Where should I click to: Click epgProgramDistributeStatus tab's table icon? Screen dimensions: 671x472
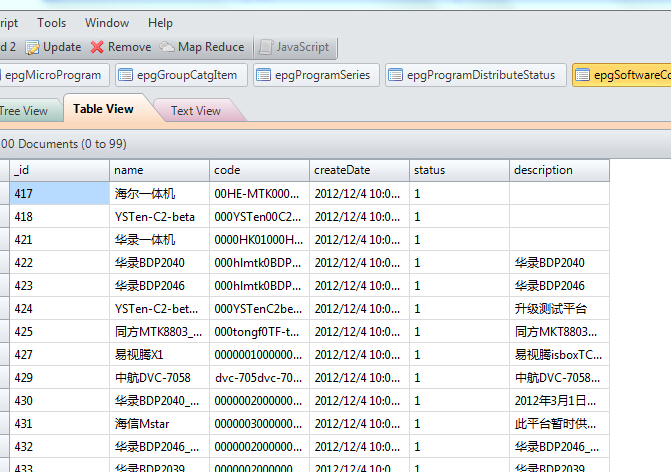click(395, 75)
